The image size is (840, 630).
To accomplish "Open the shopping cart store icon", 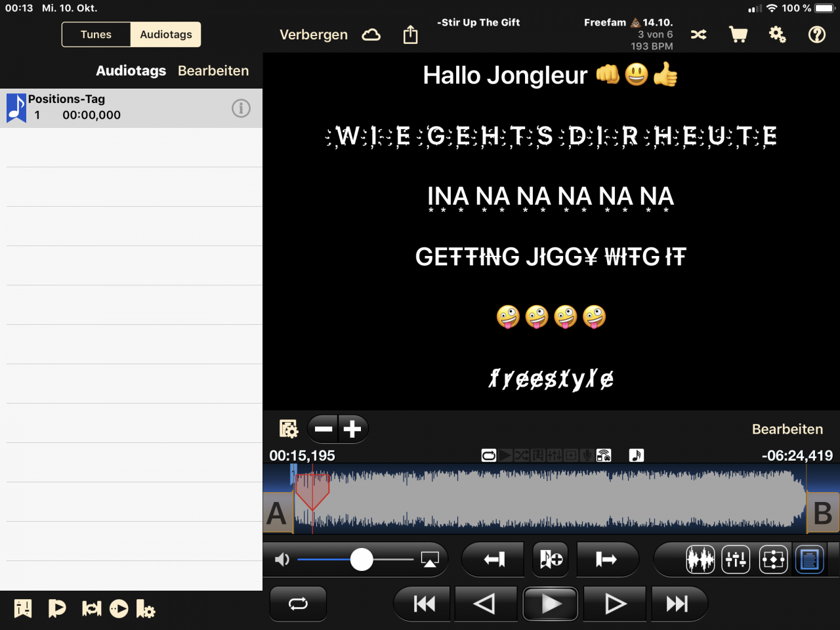I will tap(738, 35).
